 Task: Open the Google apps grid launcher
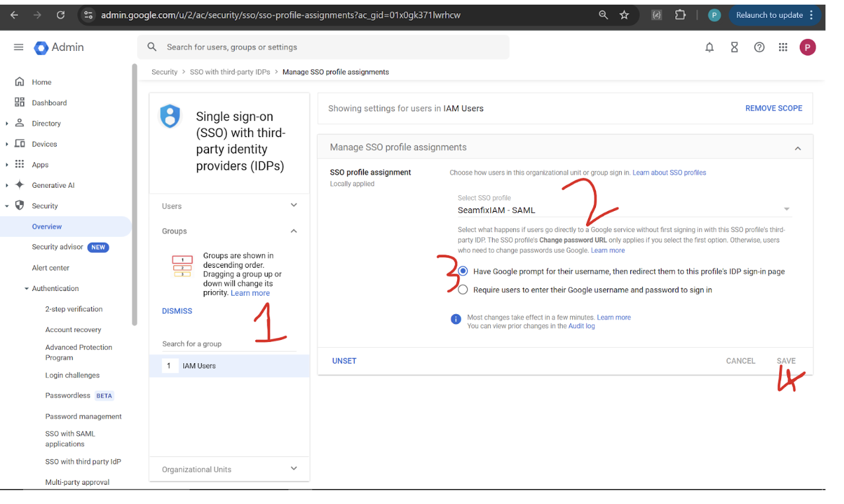[783, 47]
